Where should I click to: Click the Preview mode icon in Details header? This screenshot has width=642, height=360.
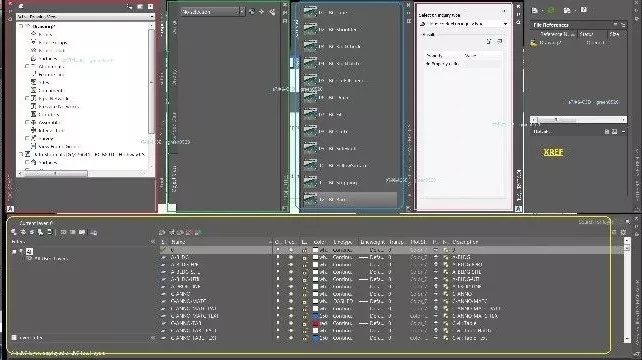[615, 131]
